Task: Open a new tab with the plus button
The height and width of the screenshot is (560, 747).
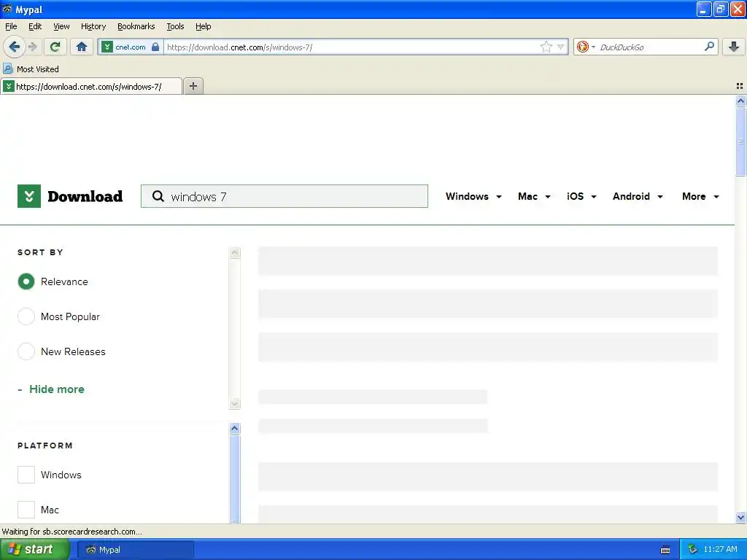Action: (193, 86)
